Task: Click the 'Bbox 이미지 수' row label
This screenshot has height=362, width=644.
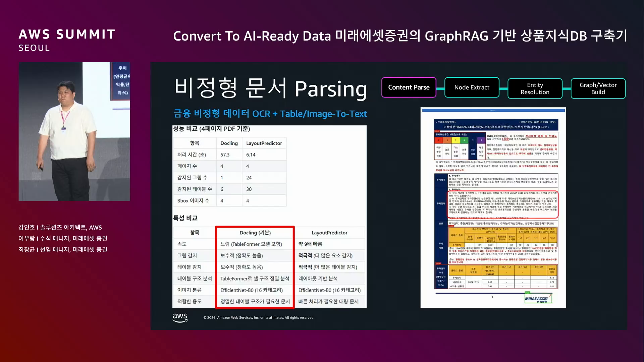Action: tap(193, 200)
